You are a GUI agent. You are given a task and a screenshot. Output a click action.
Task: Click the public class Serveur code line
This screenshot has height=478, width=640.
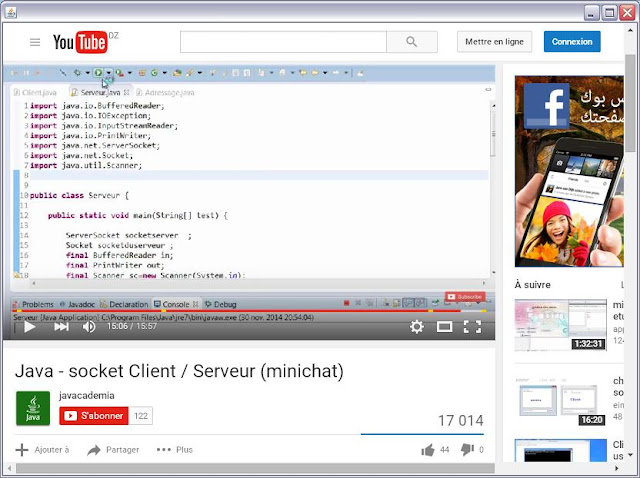(79, 196)
